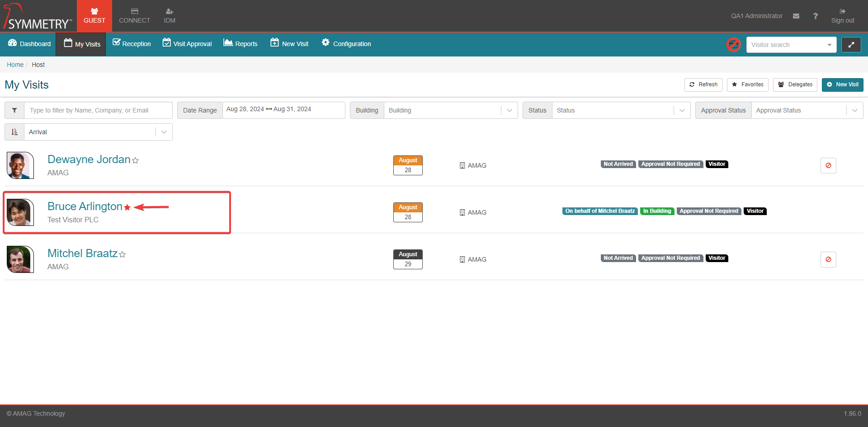Viewport: 868px width, 427px height.
Task: Click the QA1 Administrator user name
Action: pos(757,16)
